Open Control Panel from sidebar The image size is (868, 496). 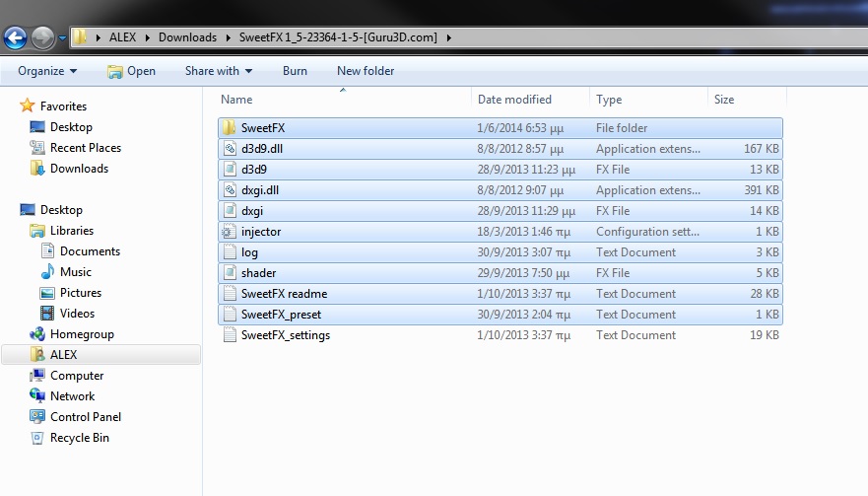[86, 417]
